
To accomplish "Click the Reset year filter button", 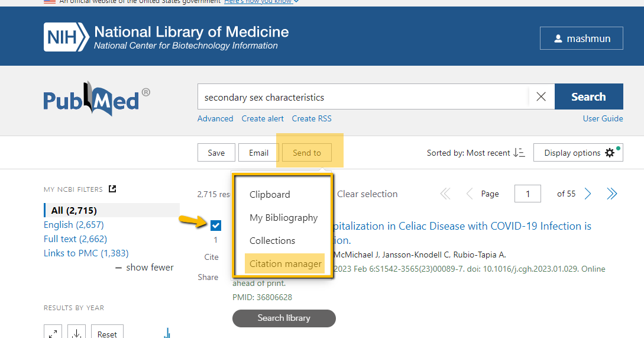I will 107,333.
